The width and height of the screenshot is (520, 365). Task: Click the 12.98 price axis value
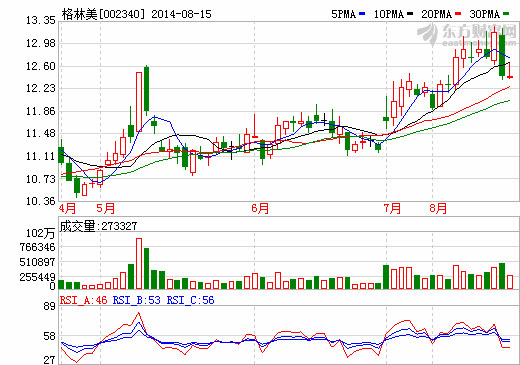41,43
